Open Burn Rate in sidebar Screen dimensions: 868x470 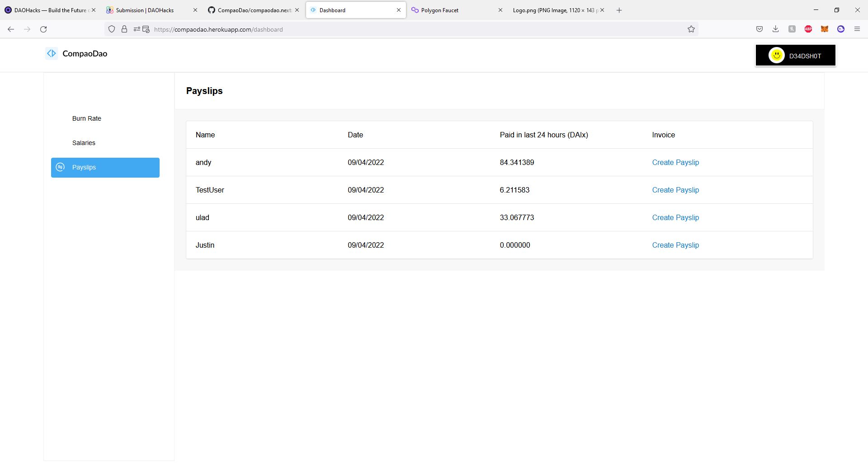(87, 118)
